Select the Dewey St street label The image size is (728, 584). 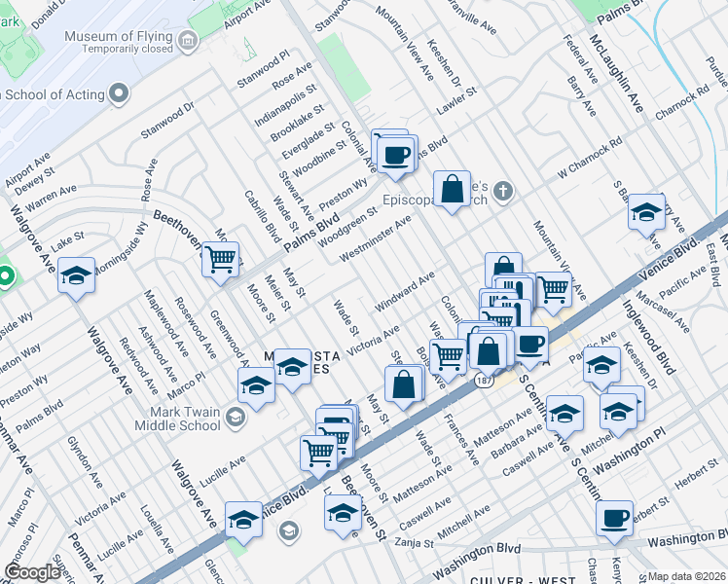35,181
